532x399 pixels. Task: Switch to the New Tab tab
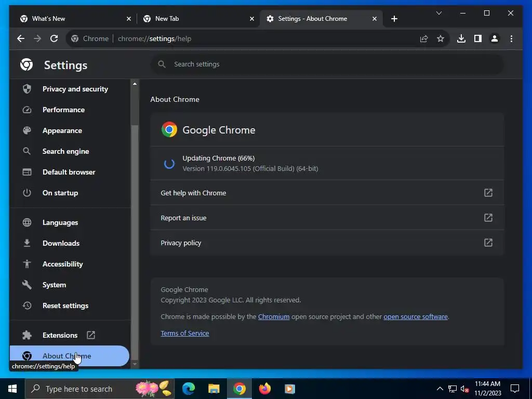[x=198, y=19]
